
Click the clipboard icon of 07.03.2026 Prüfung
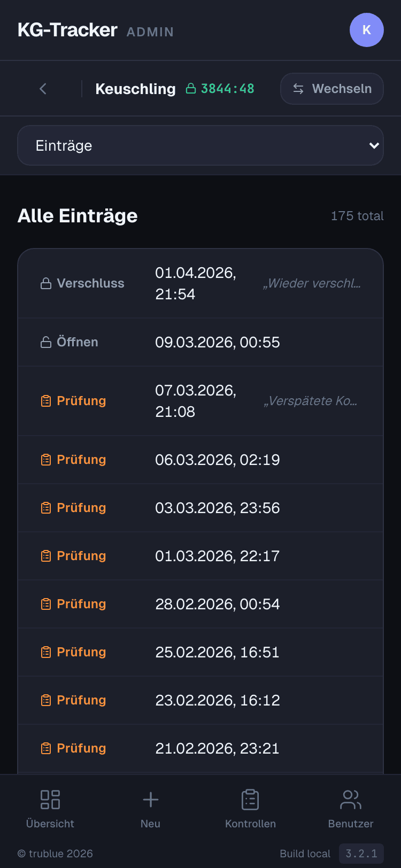coord(47,401)
